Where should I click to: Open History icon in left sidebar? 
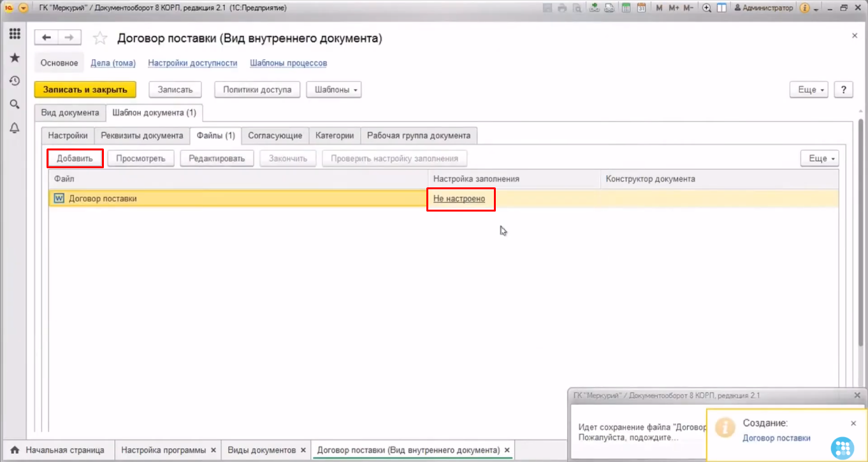pyautogui.click(x=14, y=81)
